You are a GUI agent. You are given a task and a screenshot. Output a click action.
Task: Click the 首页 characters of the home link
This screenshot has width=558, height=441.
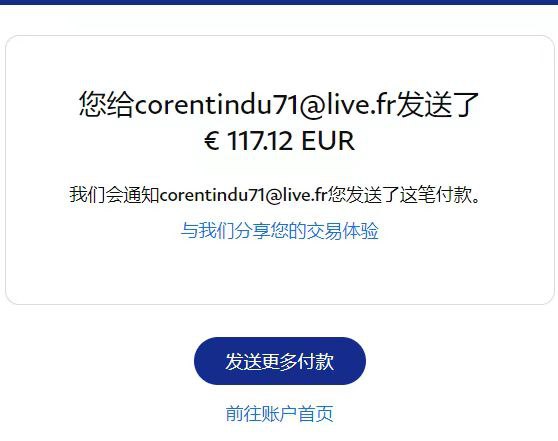[x=316, y=413]
